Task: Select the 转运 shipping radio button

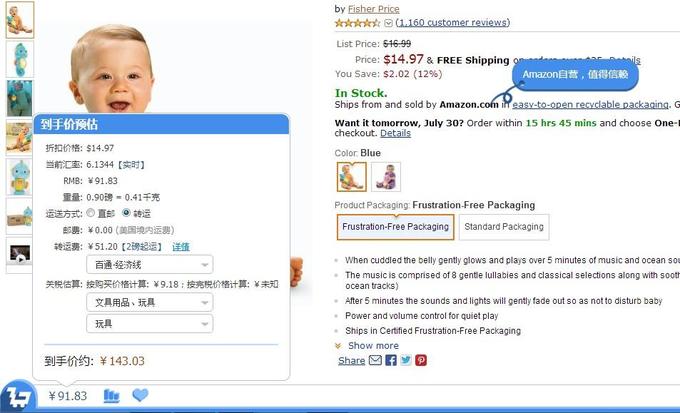Action: click(126, 213)
